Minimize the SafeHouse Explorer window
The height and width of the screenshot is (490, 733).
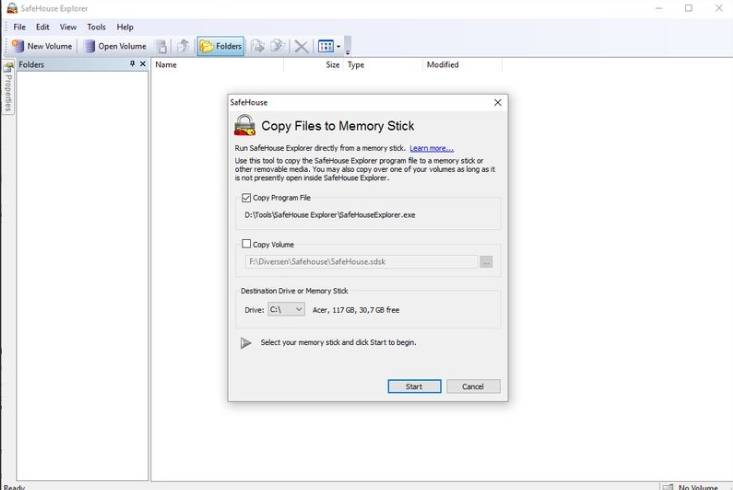[659, 8]
